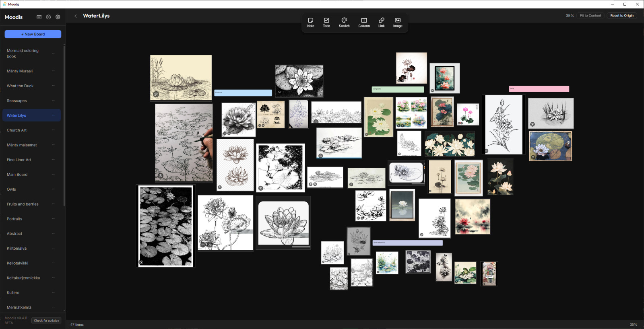
Task: Open options dots for Portraits board
Action: [53, 219]
